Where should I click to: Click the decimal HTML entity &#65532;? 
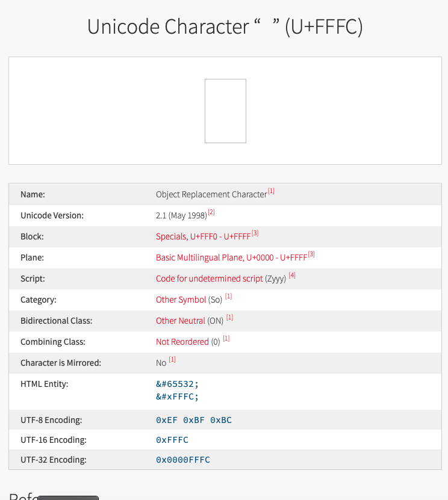point(177,384)
